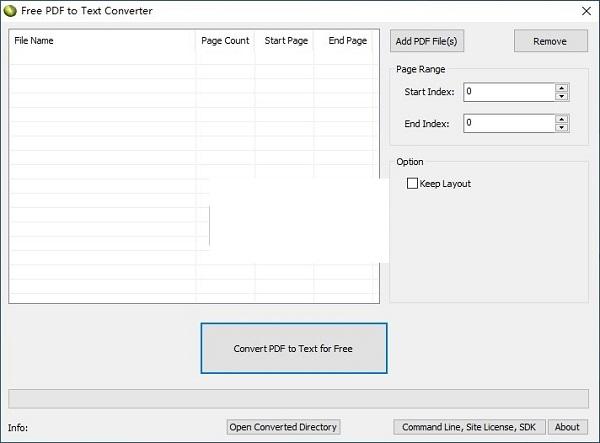The image size is (600, 443).
Task: Focus the End Index input field
Action: tap(508, 123)
